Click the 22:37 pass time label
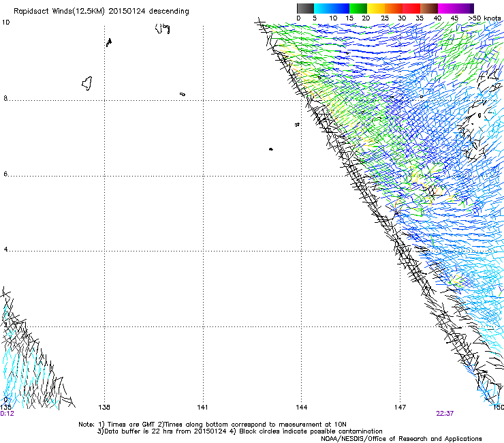The image size is (504, 443). click(445, 414)
